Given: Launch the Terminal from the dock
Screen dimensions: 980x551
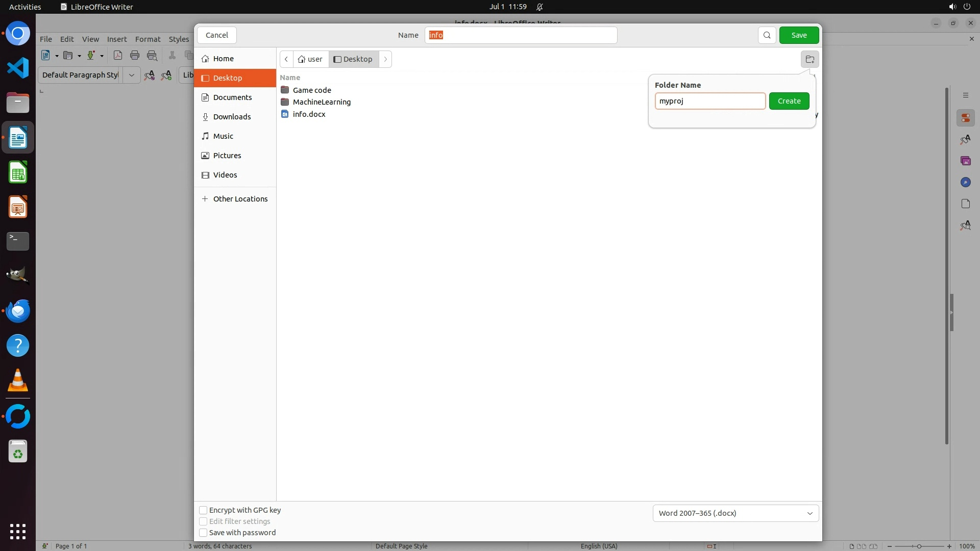Looking at the screenshot, I should [x=18, y=241].
